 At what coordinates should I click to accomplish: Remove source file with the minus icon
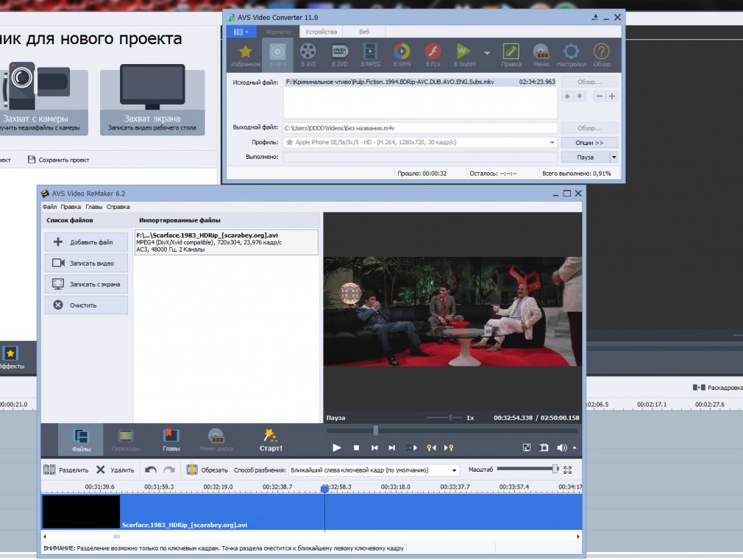tap(600, 96)
